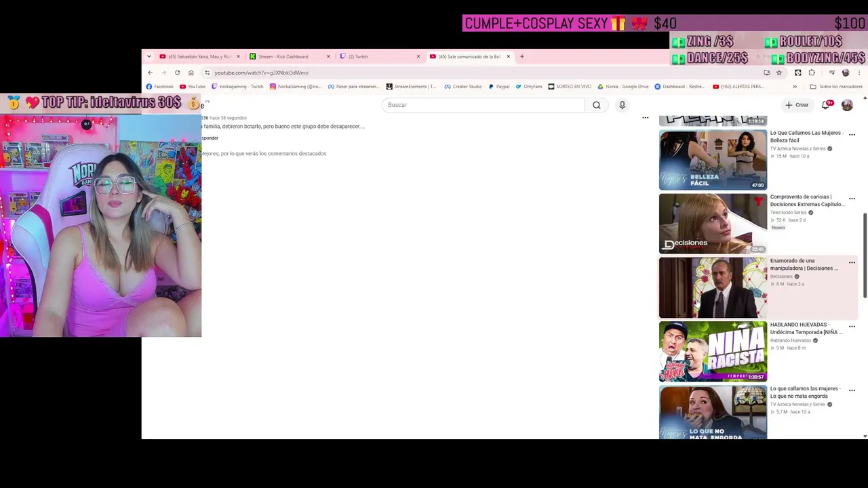Start voice search with the microphone icon

click(622, 105)
